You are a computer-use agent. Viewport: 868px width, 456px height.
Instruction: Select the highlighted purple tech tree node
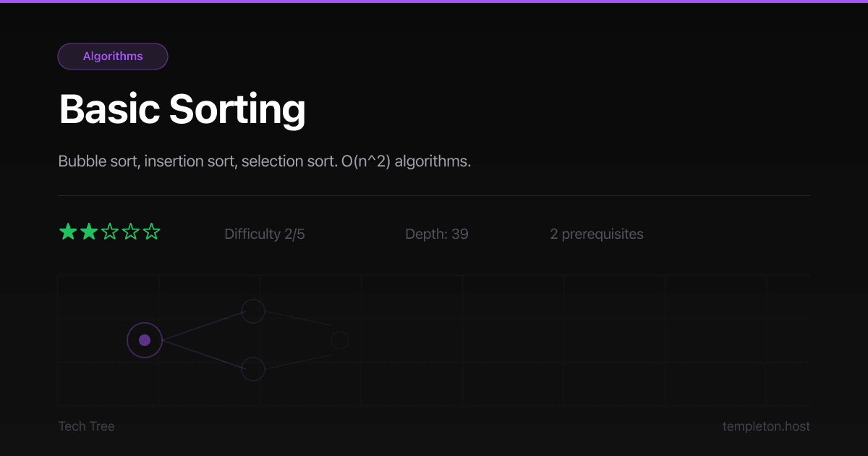coord(145,340)
